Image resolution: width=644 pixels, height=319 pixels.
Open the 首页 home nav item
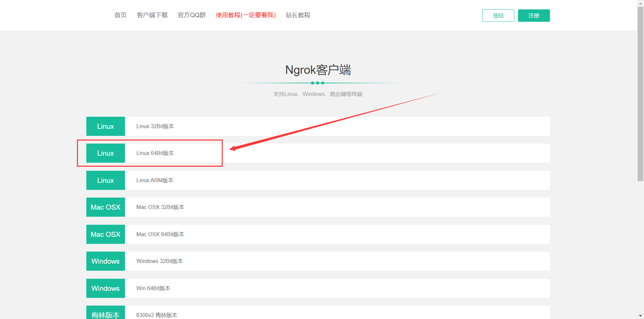point(120,15)
